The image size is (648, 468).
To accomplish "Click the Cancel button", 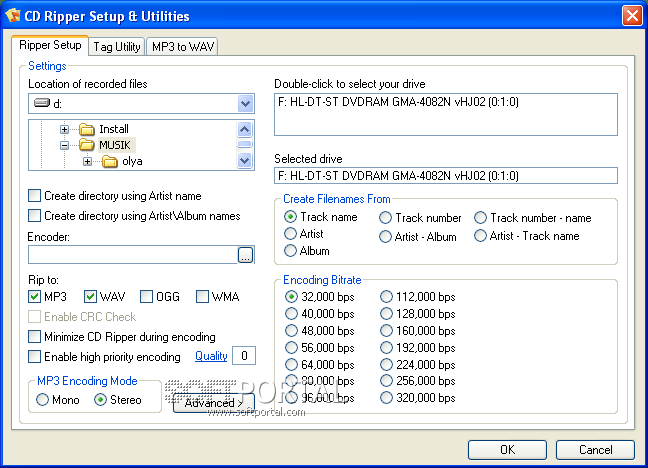I will point(595,449).
